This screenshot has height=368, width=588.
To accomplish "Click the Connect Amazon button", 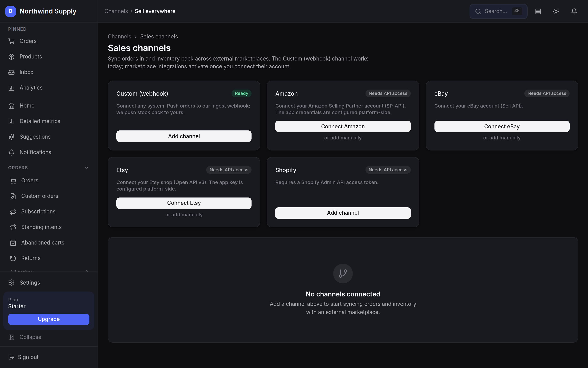I will coord(343,127).
